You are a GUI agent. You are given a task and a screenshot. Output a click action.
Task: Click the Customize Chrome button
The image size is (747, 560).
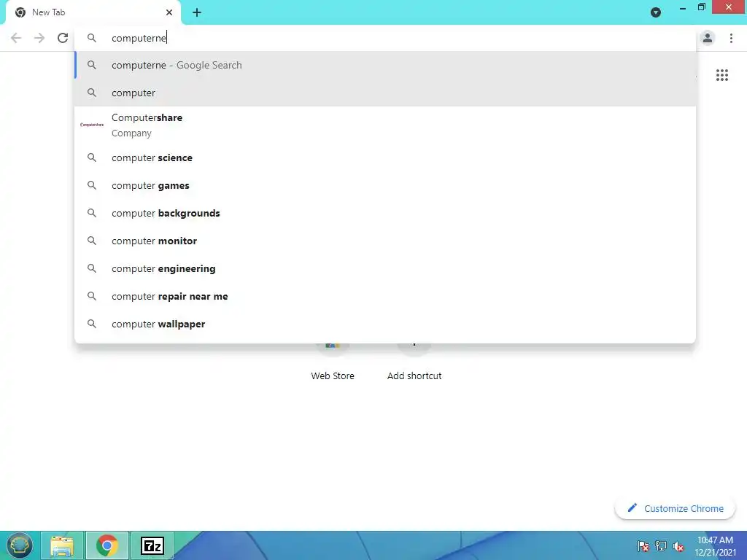tap(675, 508)
